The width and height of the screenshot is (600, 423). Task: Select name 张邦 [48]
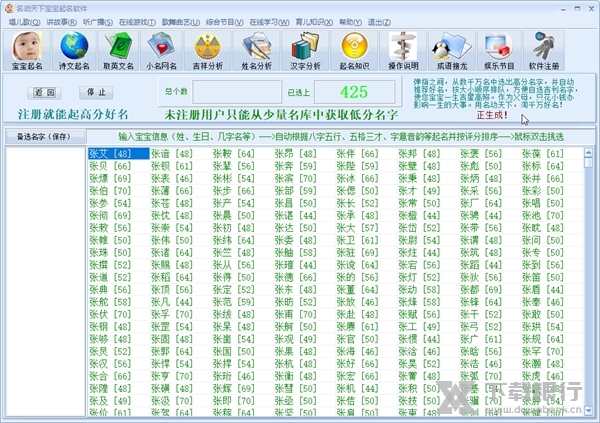click(x=419, y=154)
